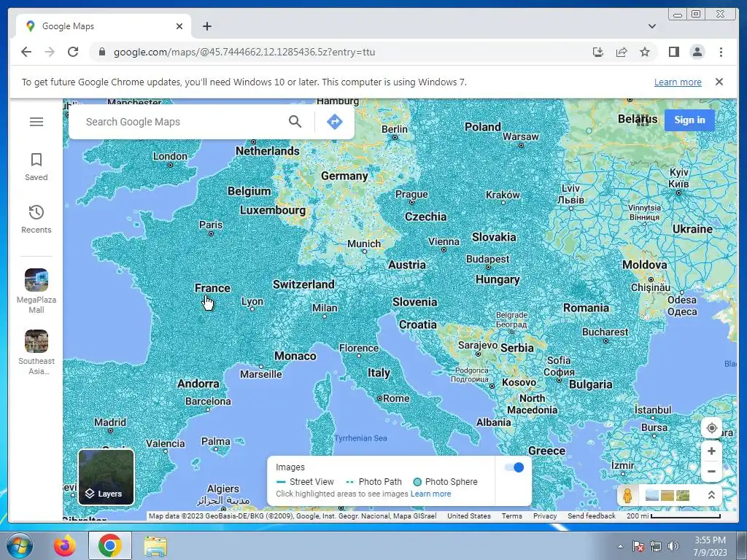Open the volume speaker tray icon
Image resolution: width=747 pixels, height=560 pixels.
point(673,546)
